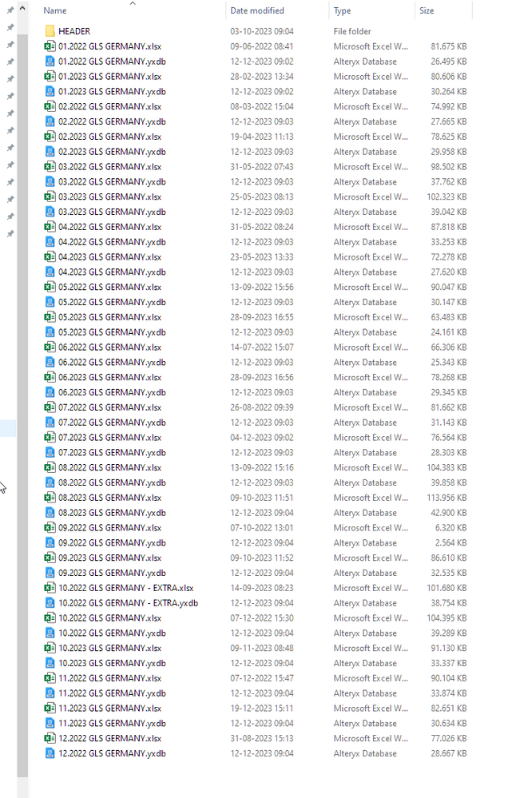This screenshot has width=532, height=798.
Task: Click the Excel icon of 08.2023 GLS GERMANY.xlsx
Action: 50,498
